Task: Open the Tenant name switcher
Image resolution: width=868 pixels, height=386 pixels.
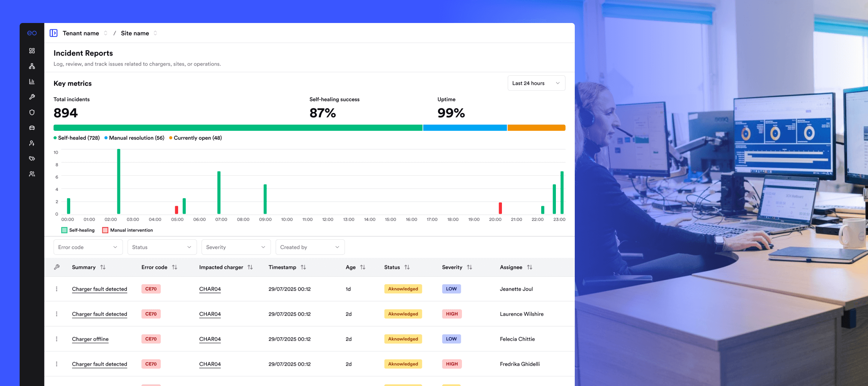Action: 85,33
